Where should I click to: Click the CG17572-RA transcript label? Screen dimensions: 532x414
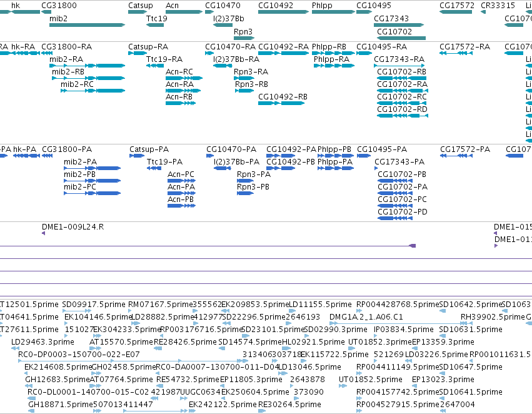click(x=465, y=47)
